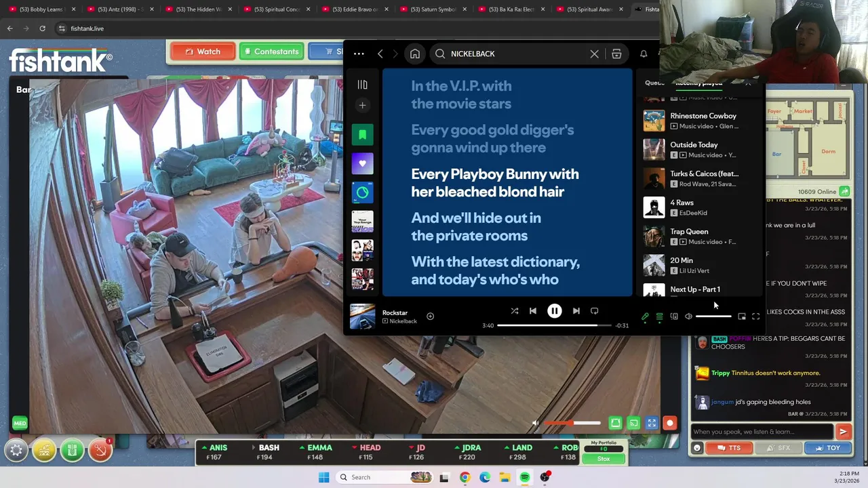Screen dimensions: 868x488
Task: Open Liked Songs heart playlist
Action: click(362, 163)
